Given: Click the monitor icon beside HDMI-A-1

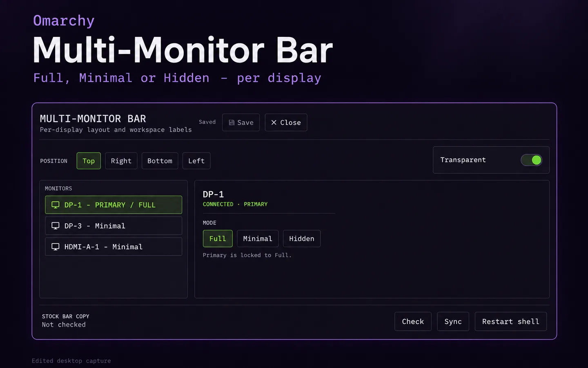Looking at the screenshot, I should 56,247.
